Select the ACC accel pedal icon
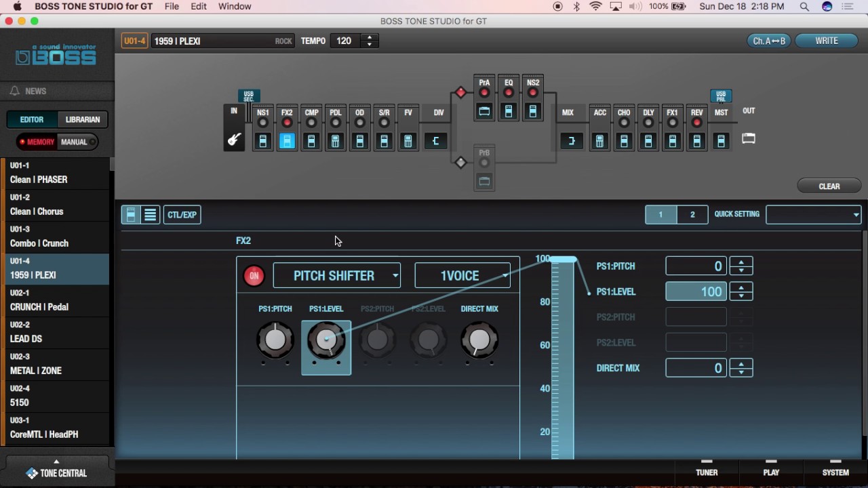The height and width of the screenshot is (488, 868). coord(599,142)
